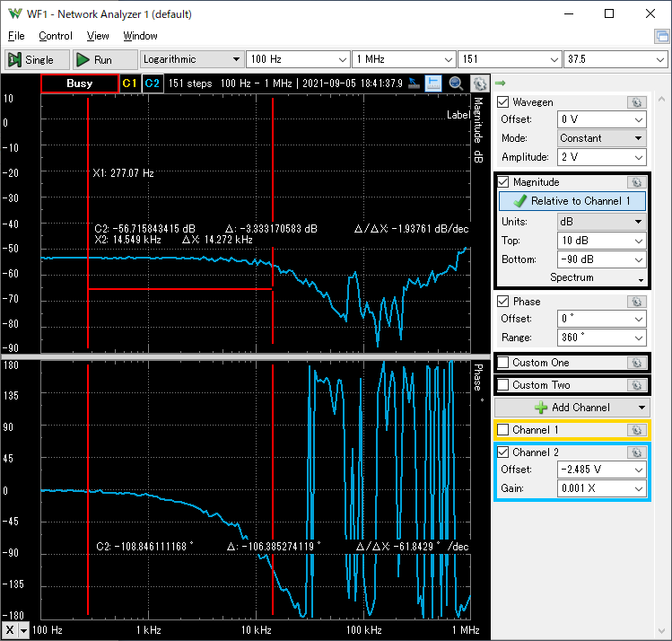
Task: Click the X1: 277.07 Hz cursor readout
Action: pos(124,172)
